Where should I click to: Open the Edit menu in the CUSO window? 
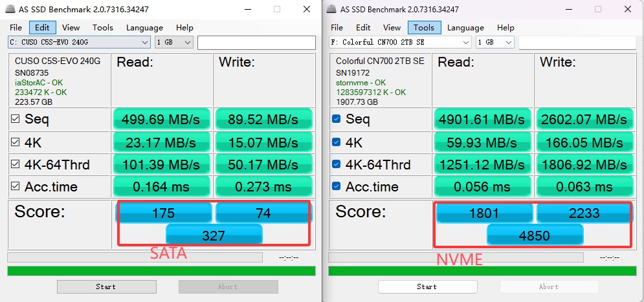point(42,28)
